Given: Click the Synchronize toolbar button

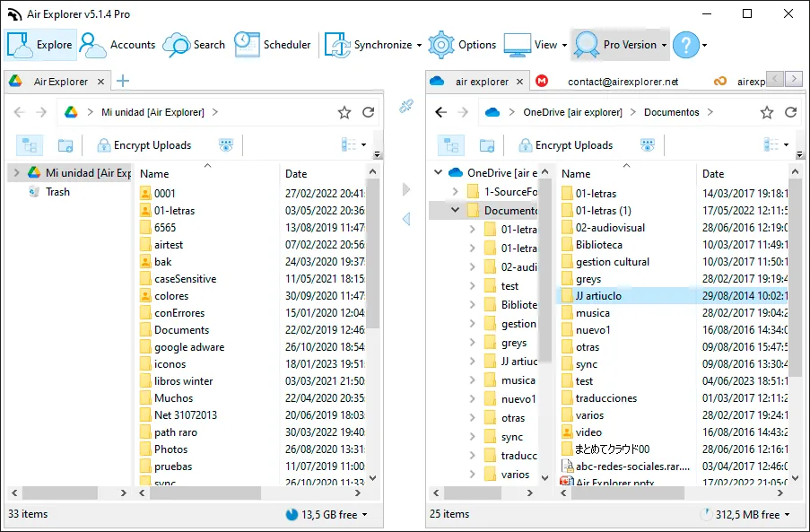Looking at the screenshot, I should [x=368, y=45].
